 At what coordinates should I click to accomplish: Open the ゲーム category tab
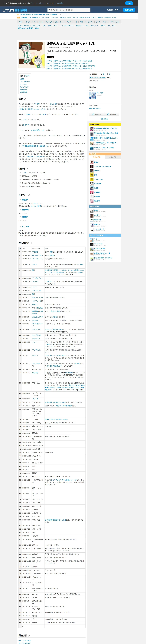pyautogui.click(x=41, y=22)
